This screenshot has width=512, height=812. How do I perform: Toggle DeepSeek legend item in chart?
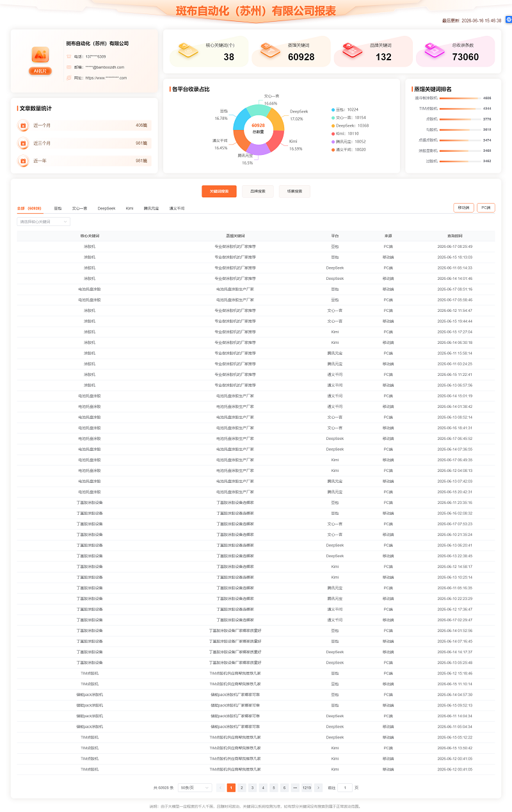click(x=350, y=126)
